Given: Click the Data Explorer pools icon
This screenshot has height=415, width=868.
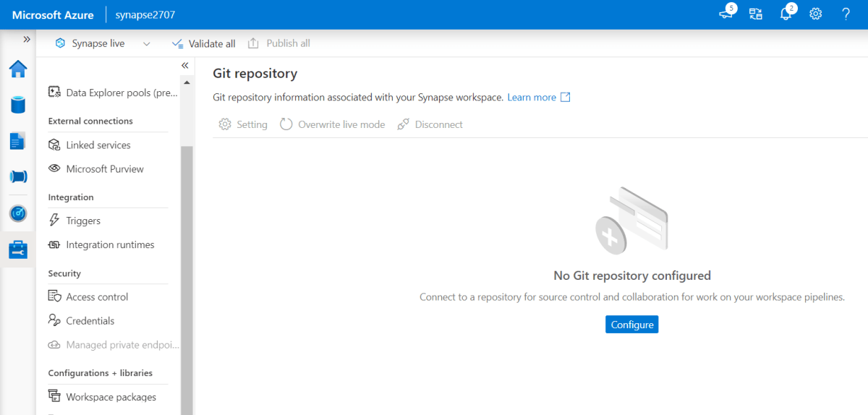Looking at the screenshot, I should [x=54, y=93].
